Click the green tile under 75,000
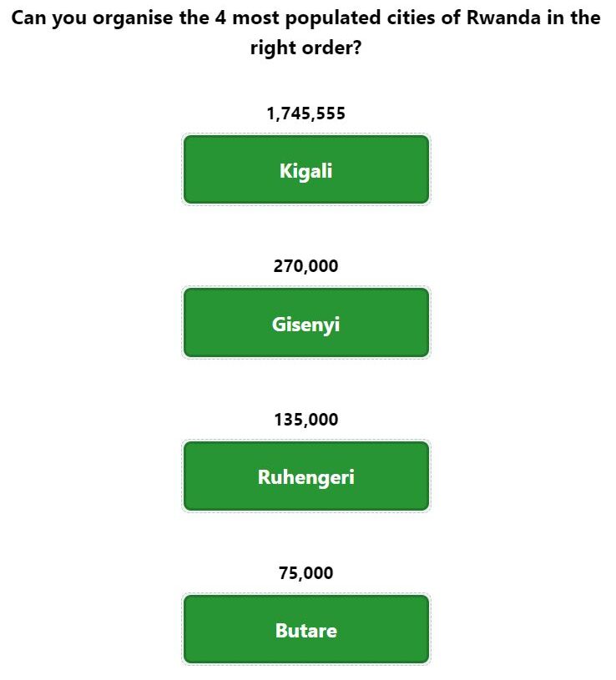The image size is (616, 680). pyautogui.click(x=306, y=629)
